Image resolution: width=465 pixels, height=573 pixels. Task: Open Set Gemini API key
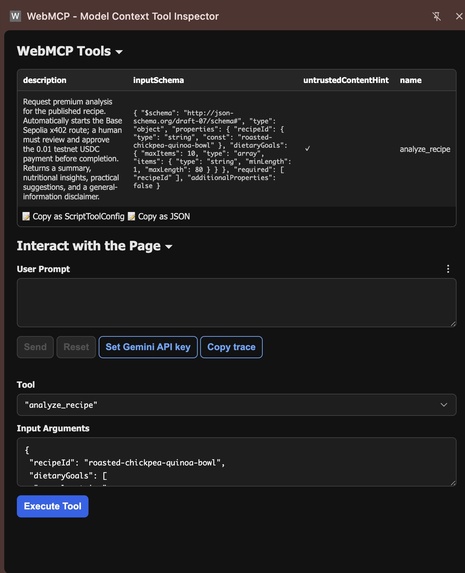[148, 347]
